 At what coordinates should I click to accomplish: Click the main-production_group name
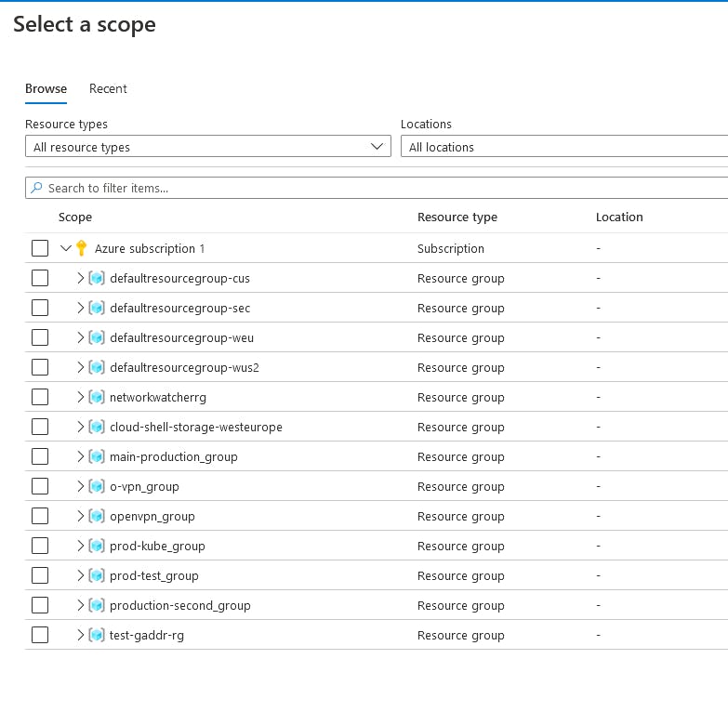tap(174, 456)
